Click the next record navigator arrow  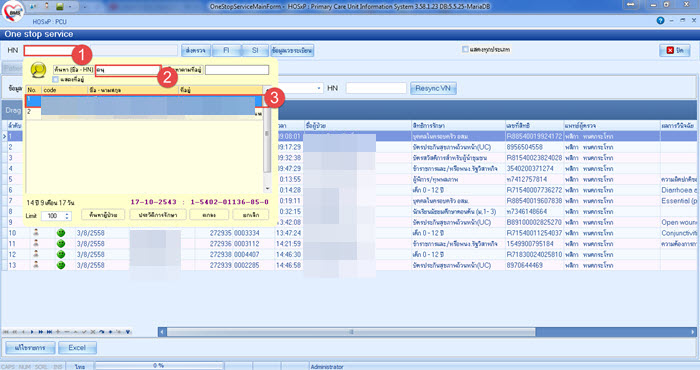[32, 332]
